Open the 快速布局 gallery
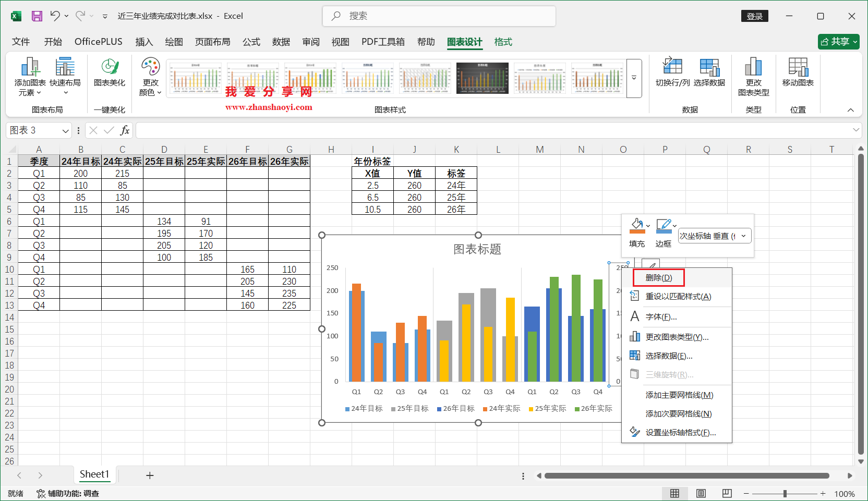 (x=65, y=77)
